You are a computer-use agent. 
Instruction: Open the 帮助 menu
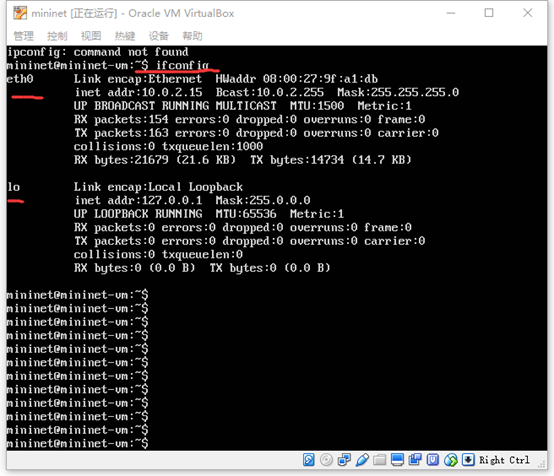(193, 36)
